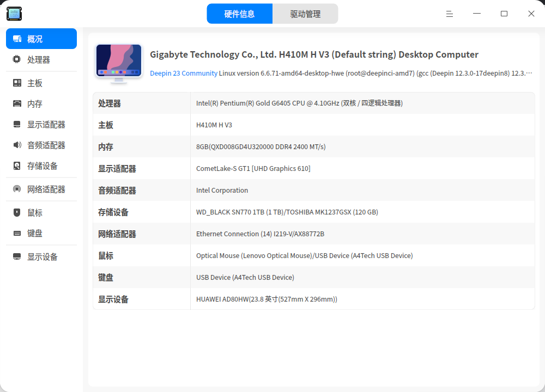Click the H410M H V3 table value
The width and height of the screenshot is (545, 392).
[214, 125]
